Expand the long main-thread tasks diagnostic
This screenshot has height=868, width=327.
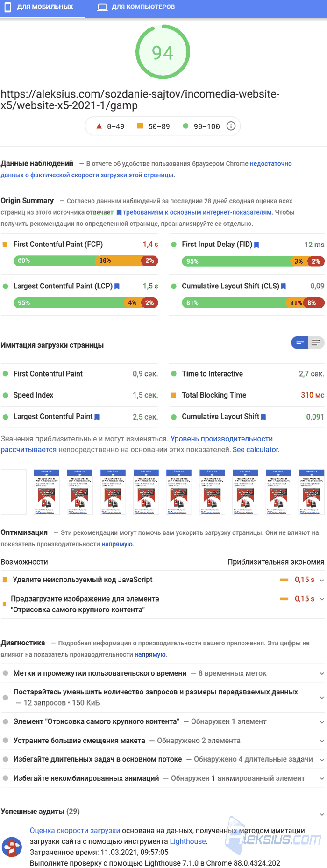coord(163,759)
